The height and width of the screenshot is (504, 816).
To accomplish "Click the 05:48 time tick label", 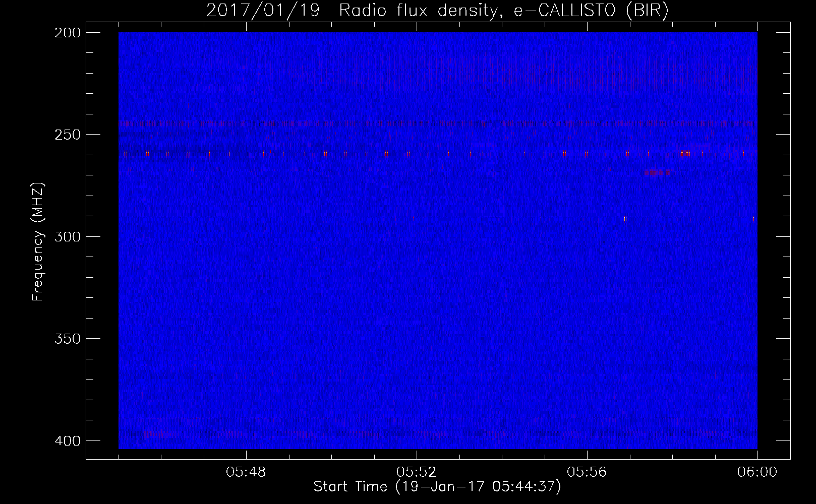I will [246, 472].
